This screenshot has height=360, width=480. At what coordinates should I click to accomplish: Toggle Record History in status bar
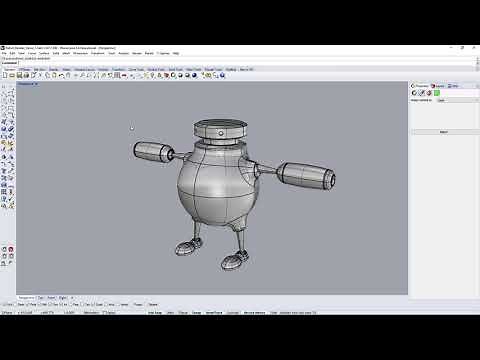pyautogui.click(x=254, y=313)
